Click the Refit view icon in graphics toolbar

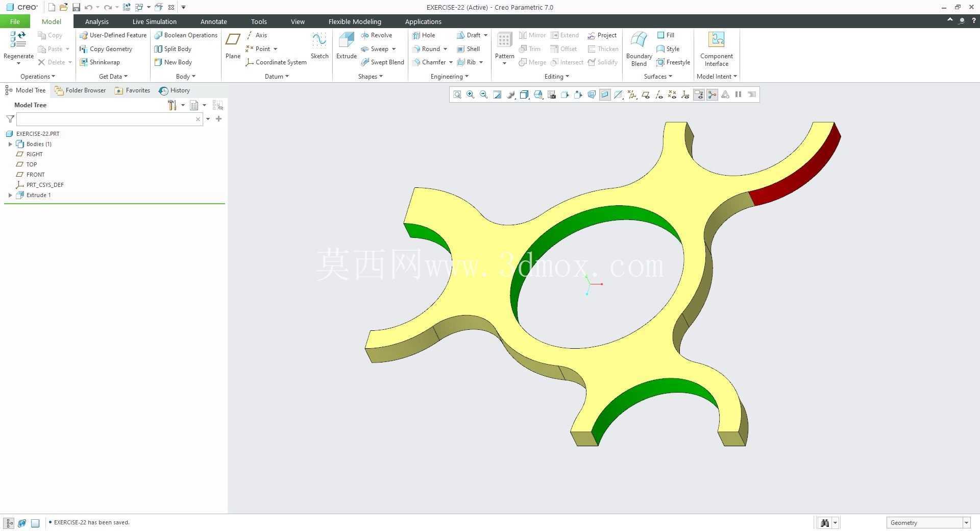(457, 94)
